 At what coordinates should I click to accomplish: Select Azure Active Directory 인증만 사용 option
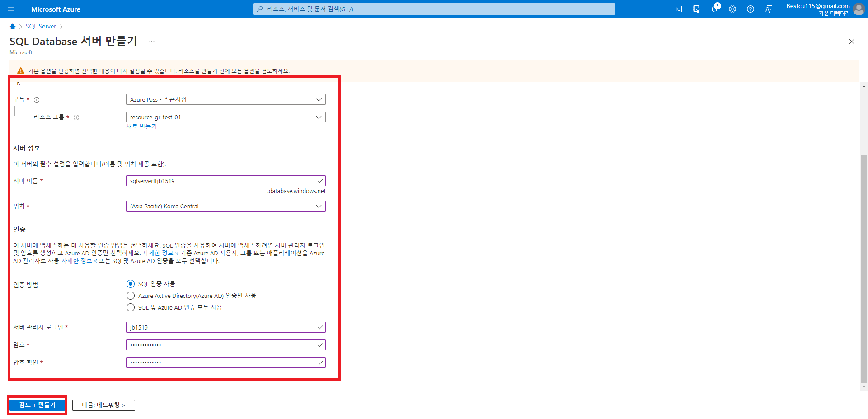tap(131, 296)
